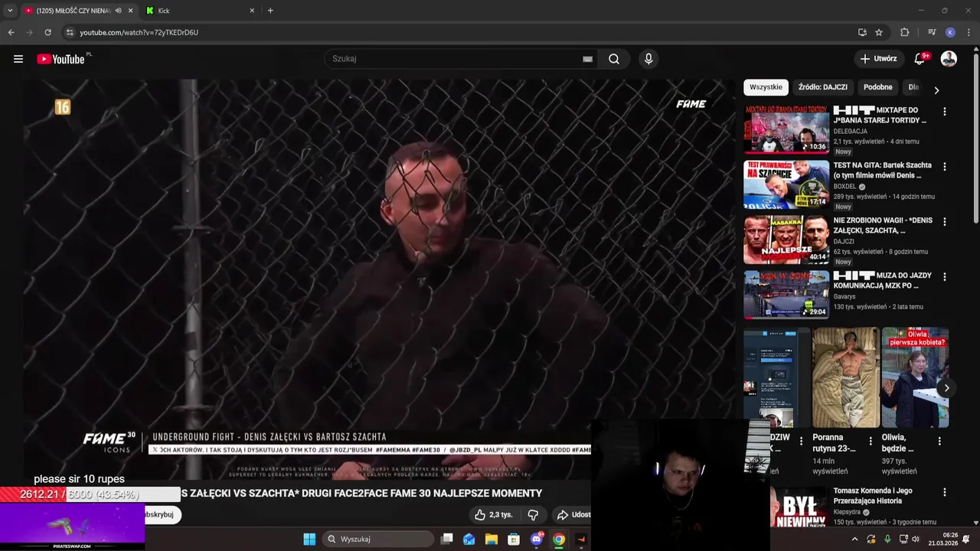Open Windows Start menu
The width and height of the screenshot is (980, 551).
tap(309, 539)
